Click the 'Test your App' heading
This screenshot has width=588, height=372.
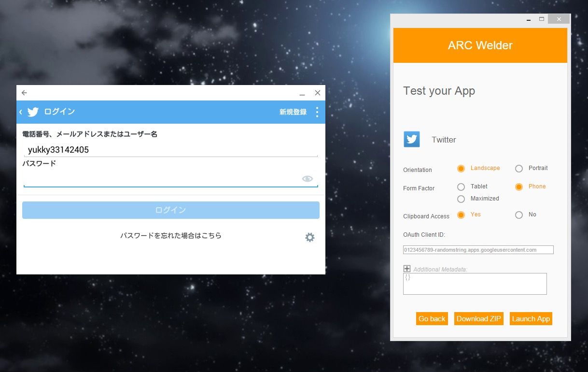(439, 91)
